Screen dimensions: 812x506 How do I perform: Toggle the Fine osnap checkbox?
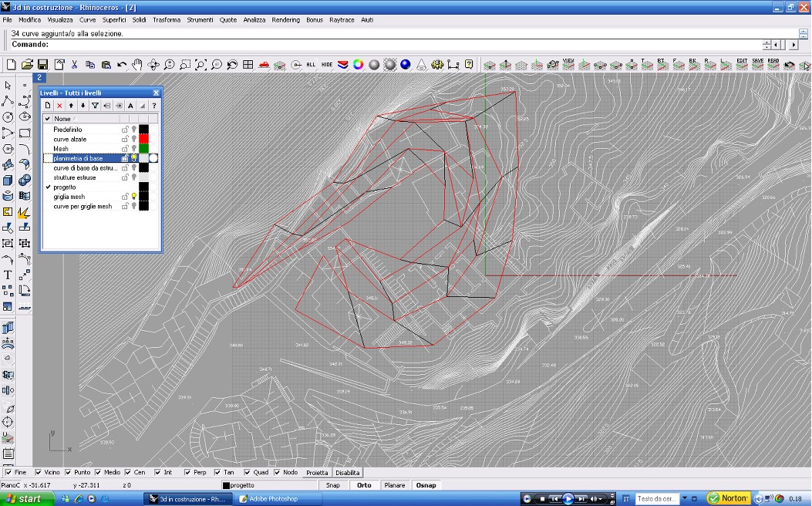pyautogui.click(x=8, y=472)
